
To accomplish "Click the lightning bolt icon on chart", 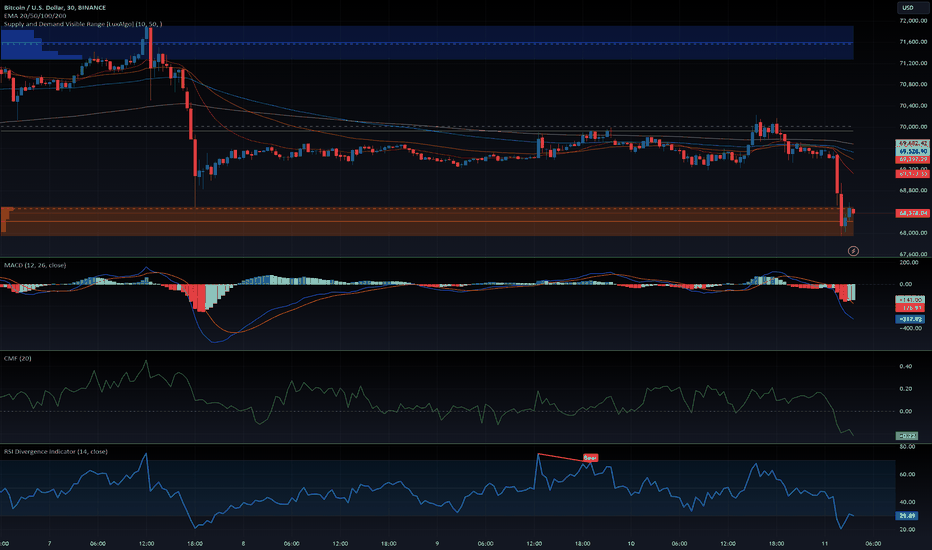I will click(x=853, y=251).
